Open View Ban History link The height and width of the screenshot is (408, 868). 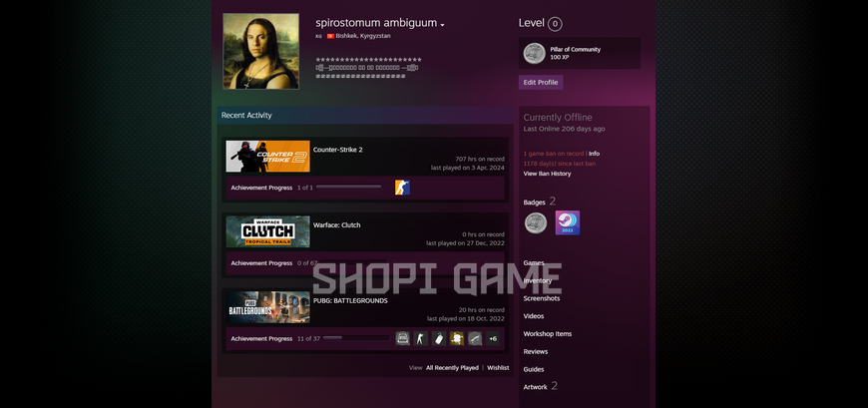tap(547, 174)
